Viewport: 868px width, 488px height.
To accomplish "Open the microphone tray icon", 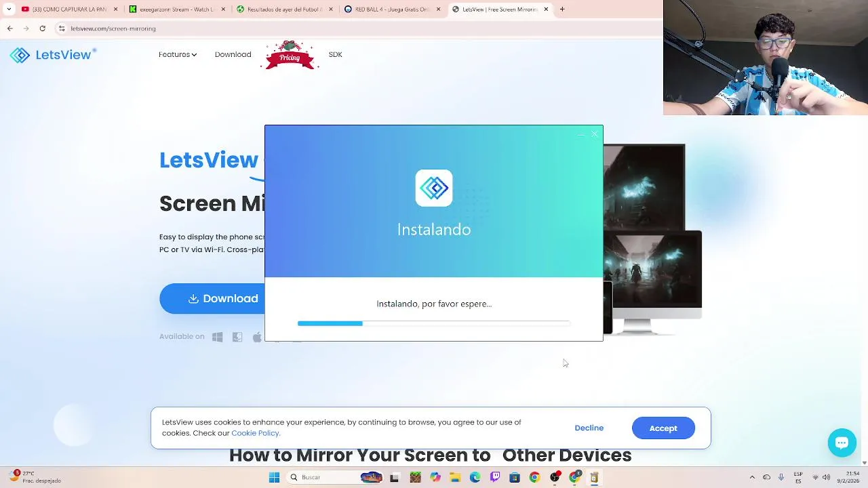I will coord(781,477).
